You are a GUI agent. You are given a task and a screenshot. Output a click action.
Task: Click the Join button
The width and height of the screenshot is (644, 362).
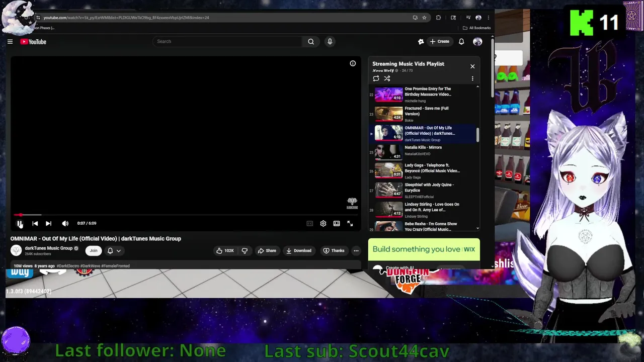coord(94,250)
